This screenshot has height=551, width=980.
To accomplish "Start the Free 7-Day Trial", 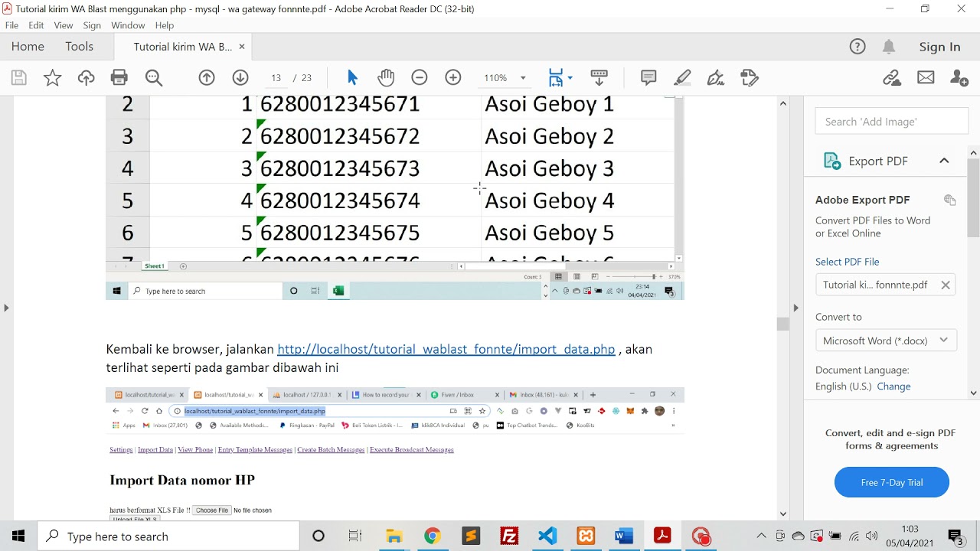I will click(892, 483).
